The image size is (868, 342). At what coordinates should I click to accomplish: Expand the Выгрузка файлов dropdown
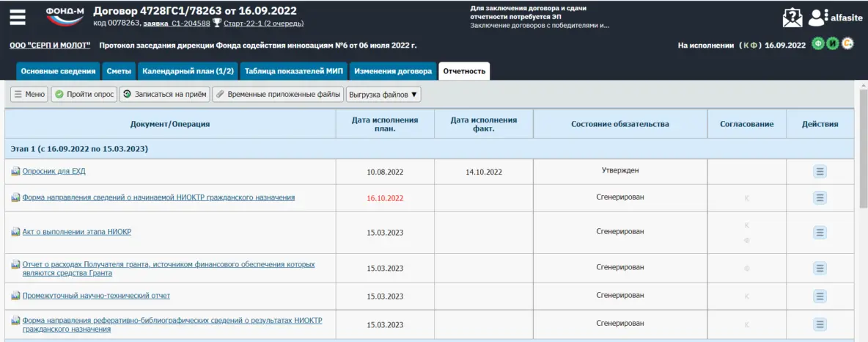383,95
